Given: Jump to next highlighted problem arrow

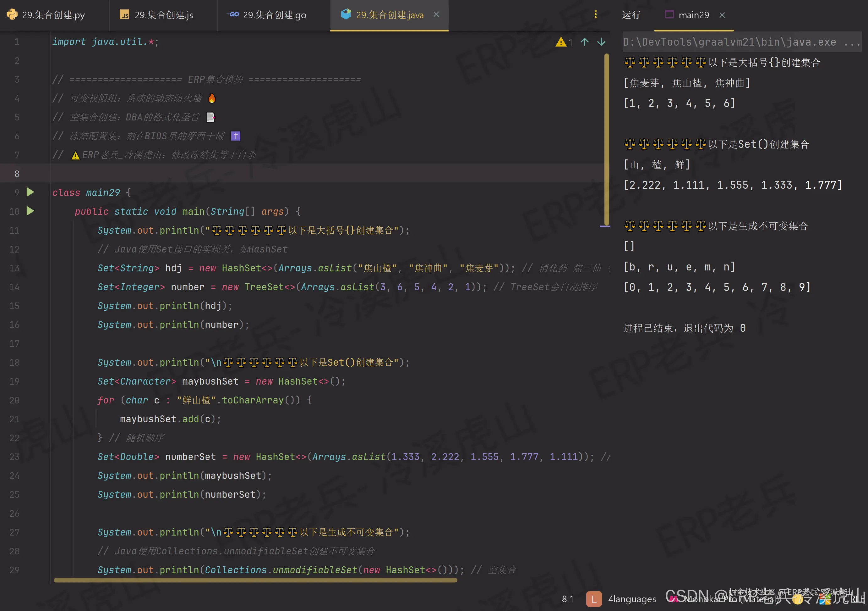Looking at the screenshot, I should 601,42.
